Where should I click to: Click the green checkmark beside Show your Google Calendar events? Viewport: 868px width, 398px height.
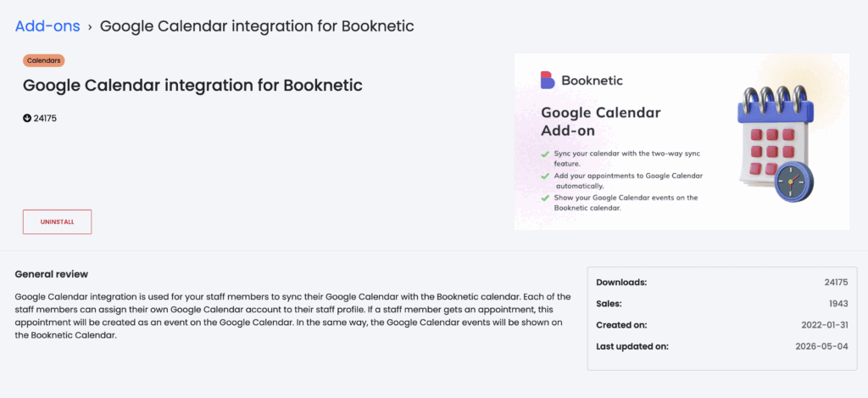coord(545,198)
